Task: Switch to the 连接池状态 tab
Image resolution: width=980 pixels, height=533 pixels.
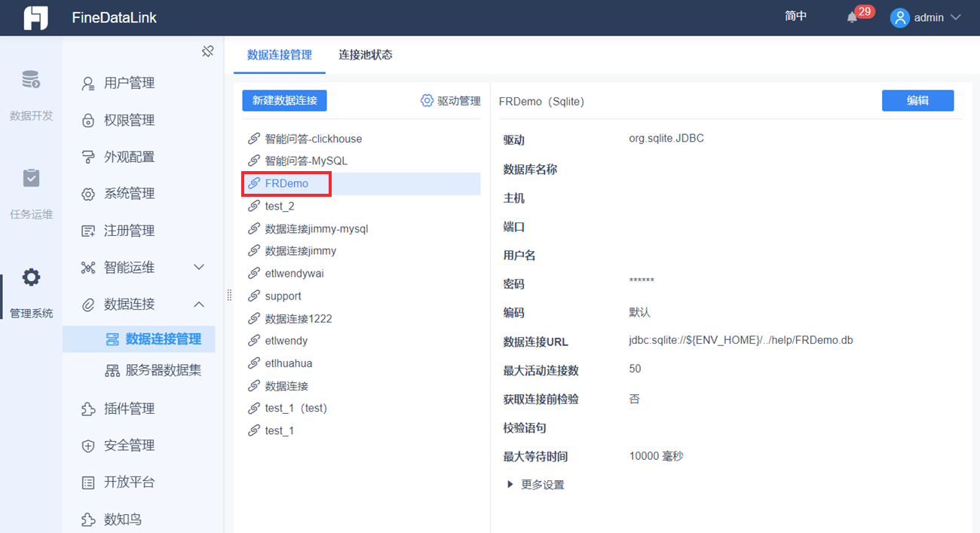Action: pos(365,54)
